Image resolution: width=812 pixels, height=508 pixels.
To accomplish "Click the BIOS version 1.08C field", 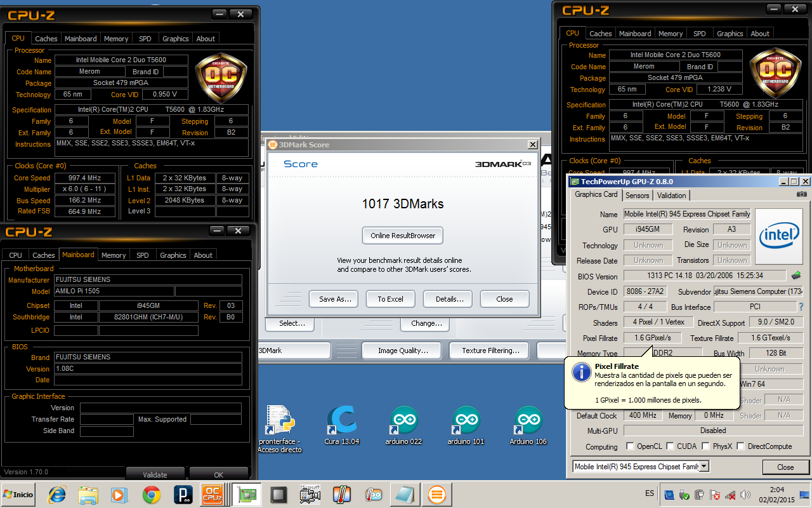I will pos(148,369).
